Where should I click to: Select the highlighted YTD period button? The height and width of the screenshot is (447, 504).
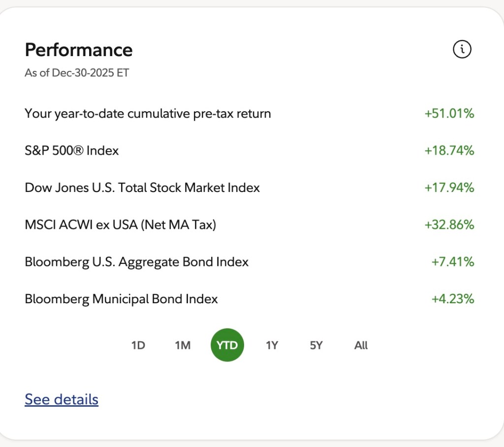[x=227, y=345]
